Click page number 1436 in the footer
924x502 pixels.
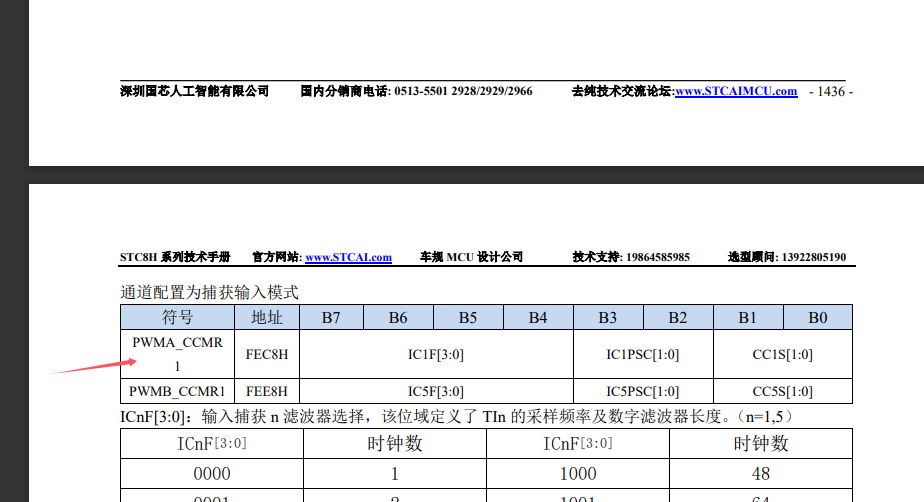point(831,91)
